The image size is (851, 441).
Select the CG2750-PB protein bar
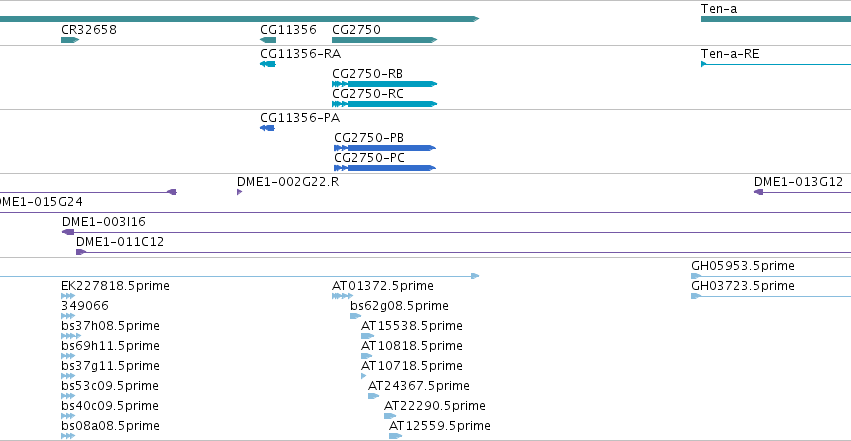point(385,148)
